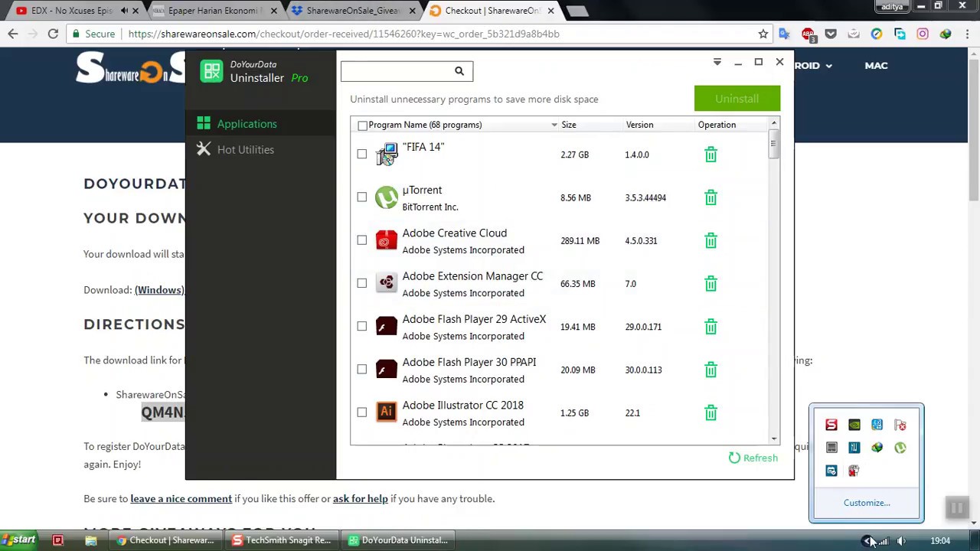Click the Chrome address bar URL
Screen dimensions: 980x551
coord(344,34)
